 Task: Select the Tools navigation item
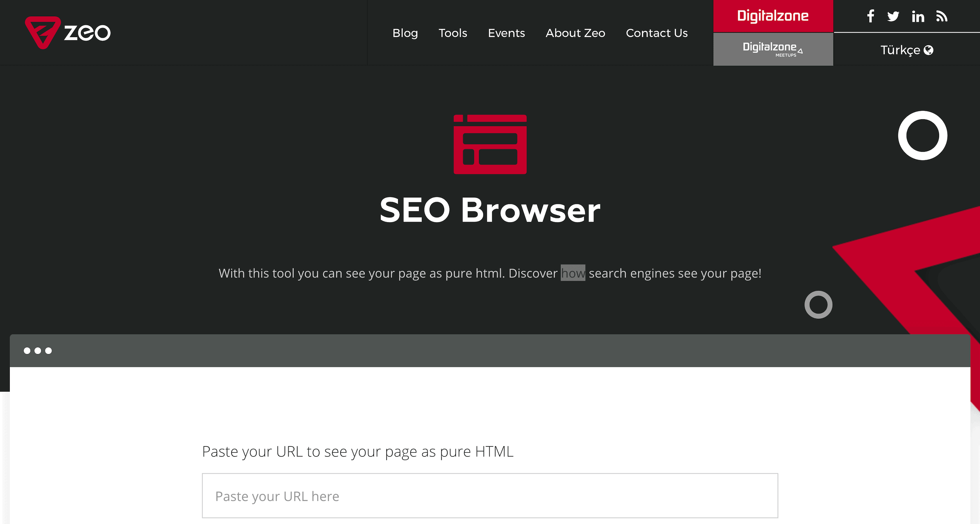(452, 33)
